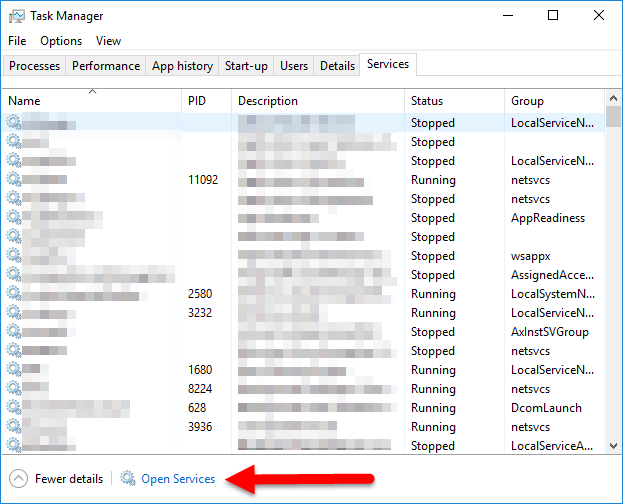Click Running status for PID 11092
Image resolution: width=623 pixels, height=504 pixels.
pos(433,180)
